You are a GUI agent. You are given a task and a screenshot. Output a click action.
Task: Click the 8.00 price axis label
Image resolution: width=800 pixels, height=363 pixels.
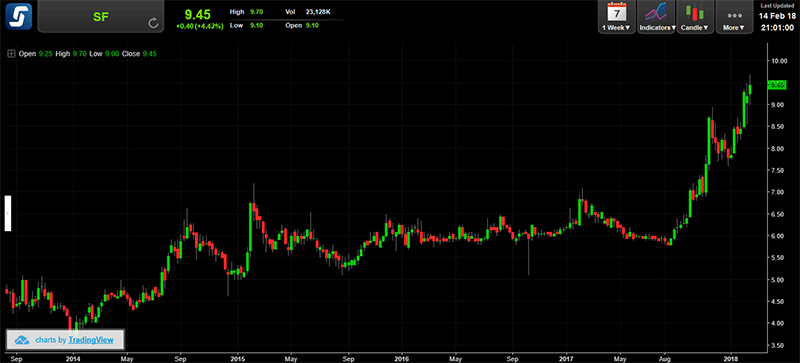tap(779, 149)
